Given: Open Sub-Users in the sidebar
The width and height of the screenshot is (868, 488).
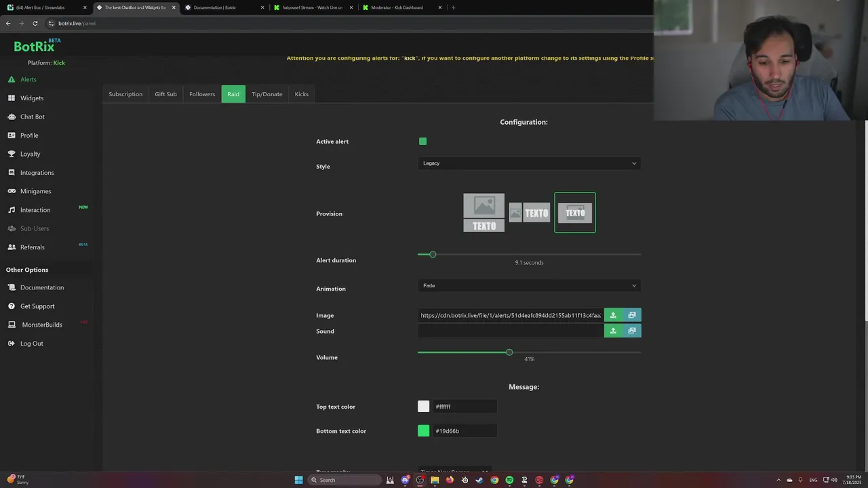Looking at the screenshot, I should tap(34, 228).
